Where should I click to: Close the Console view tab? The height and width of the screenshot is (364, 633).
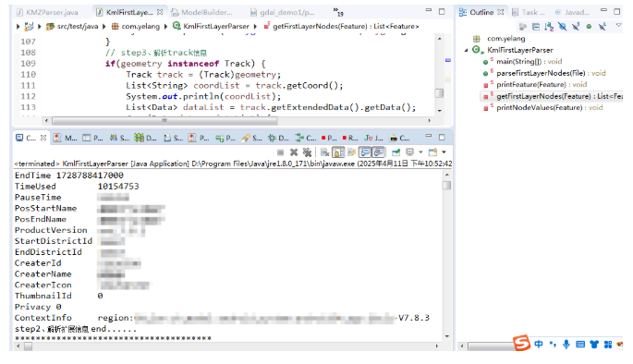pos(43,138)
